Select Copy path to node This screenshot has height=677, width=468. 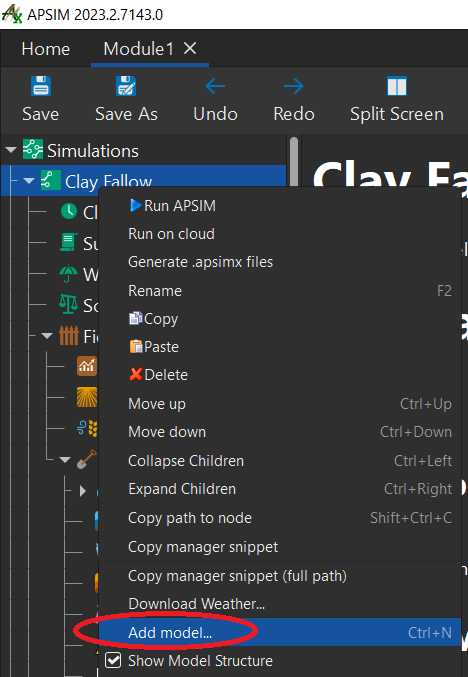[x=280, y=518]
